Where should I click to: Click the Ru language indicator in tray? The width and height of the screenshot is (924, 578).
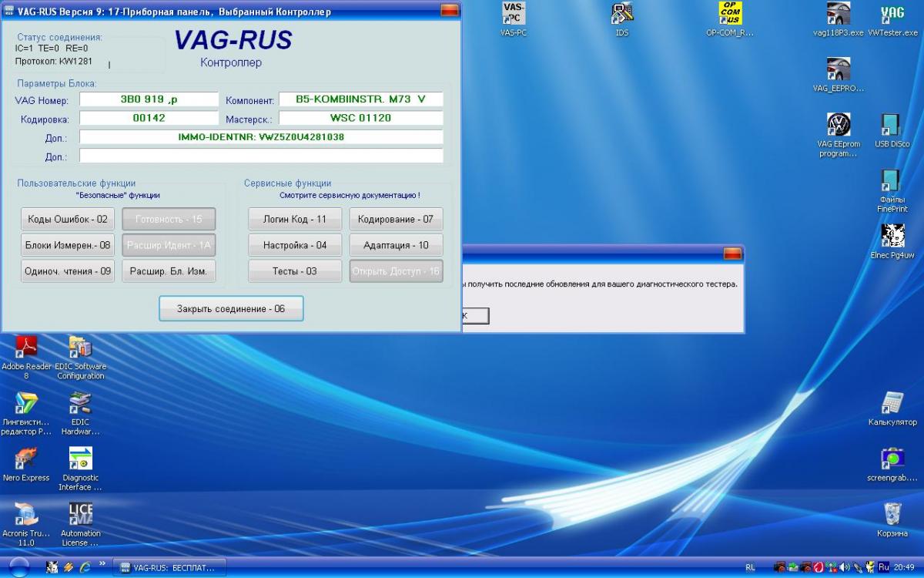pos(883,567)
